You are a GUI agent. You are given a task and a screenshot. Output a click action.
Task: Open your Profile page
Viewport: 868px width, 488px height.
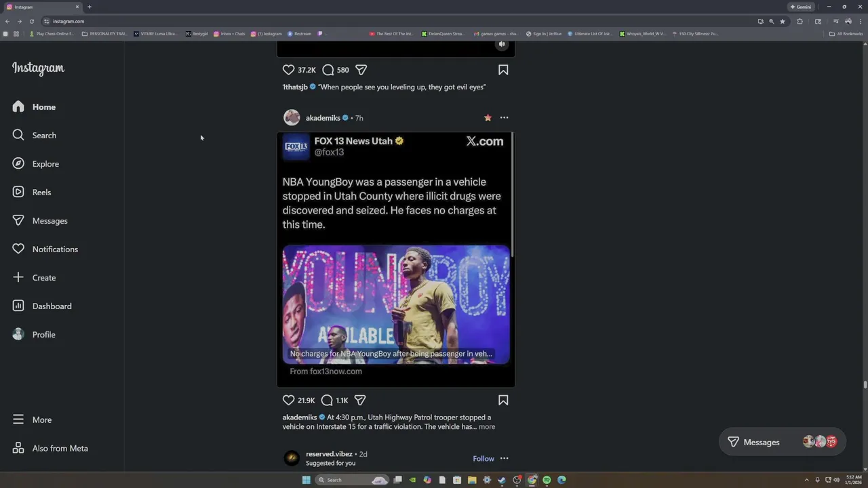34,334
